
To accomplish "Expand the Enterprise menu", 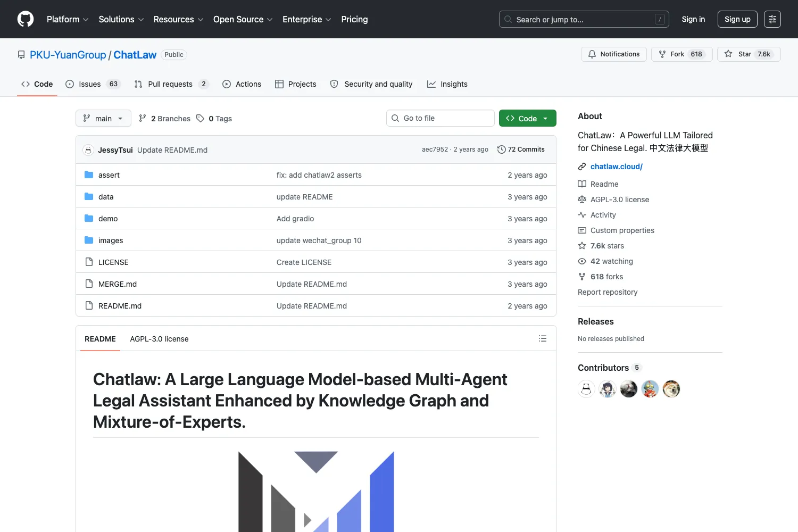I will click(x=307, y=19).
